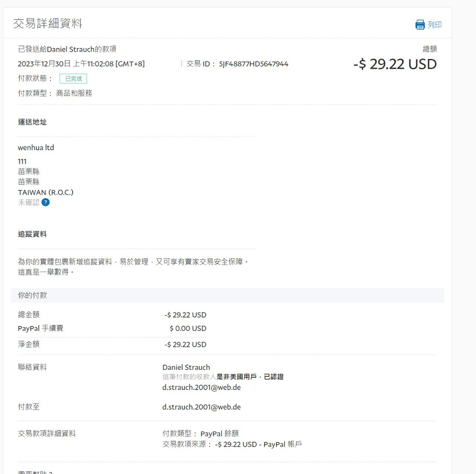The width and height of the screenshot is (476, 474).
Task: Click the 已完成 status badge
Action: point(73,79)
